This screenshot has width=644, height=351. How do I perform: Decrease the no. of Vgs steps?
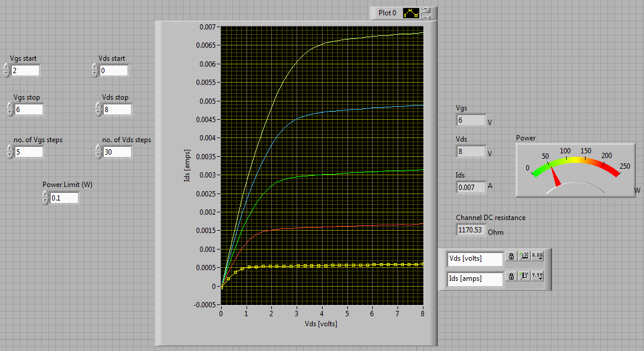click(10, 155)
